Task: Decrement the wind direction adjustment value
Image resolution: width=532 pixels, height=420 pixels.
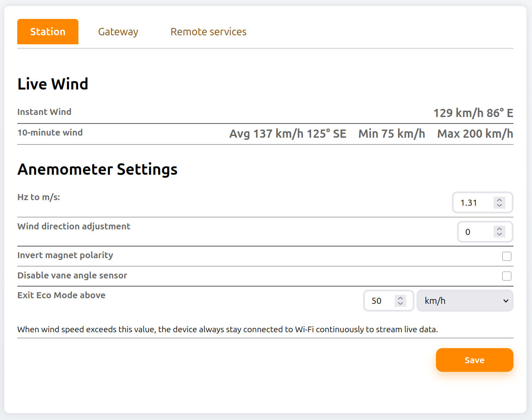Action: tap(499, 235)
